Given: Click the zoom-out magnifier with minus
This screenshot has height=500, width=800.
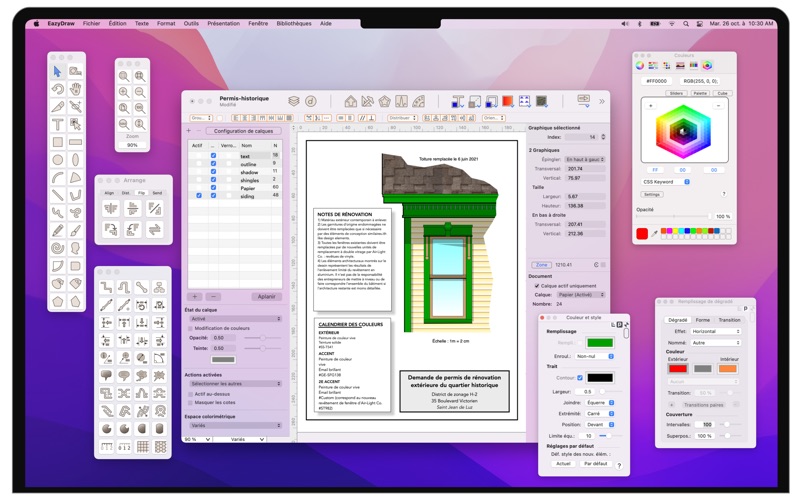Looking at the screenshot, I should tap(140, 92).
